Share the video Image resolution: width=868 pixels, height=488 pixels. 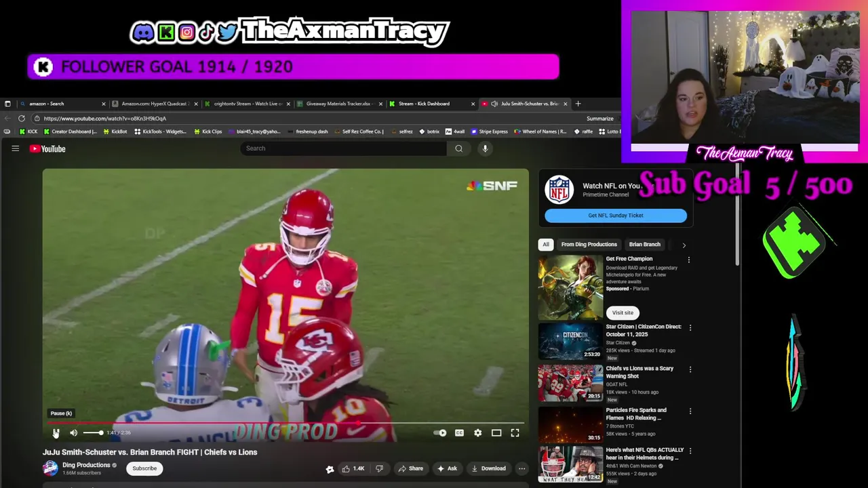pos(411,468)
